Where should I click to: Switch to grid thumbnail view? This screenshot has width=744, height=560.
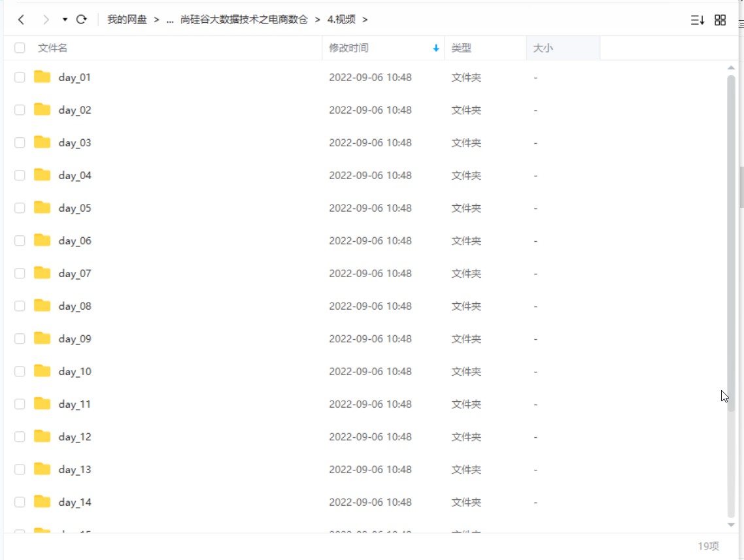(720, 20)
